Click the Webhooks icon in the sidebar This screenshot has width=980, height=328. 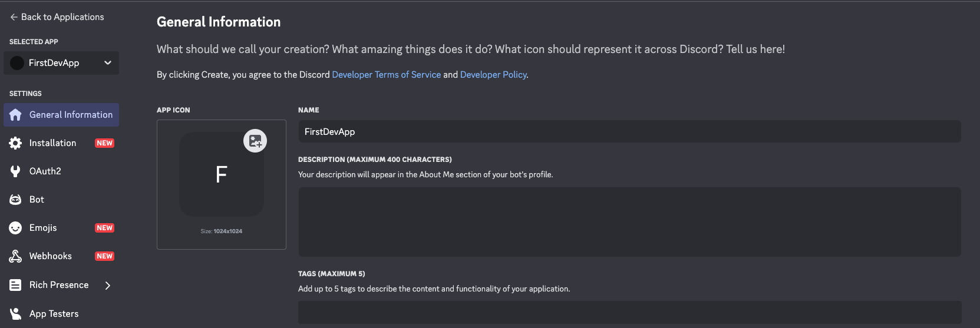click(15, 256)
